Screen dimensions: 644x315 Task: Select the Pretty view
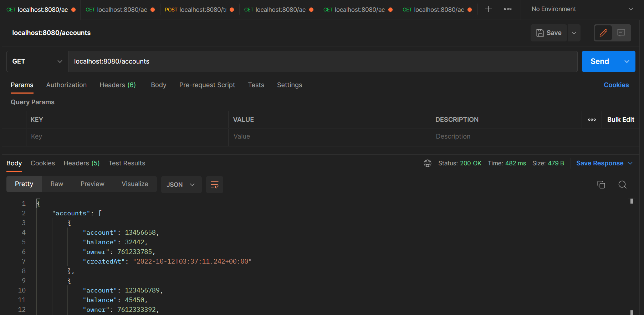(x=24, y=184)
